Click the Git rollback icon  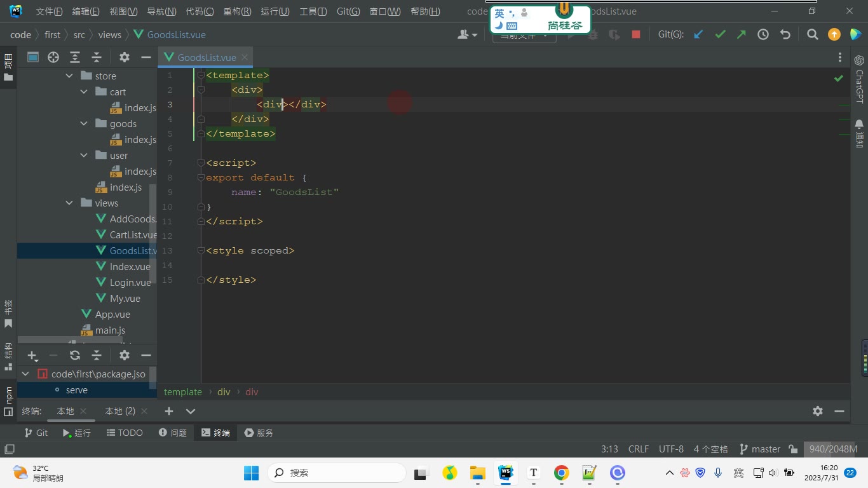[785, 34]
